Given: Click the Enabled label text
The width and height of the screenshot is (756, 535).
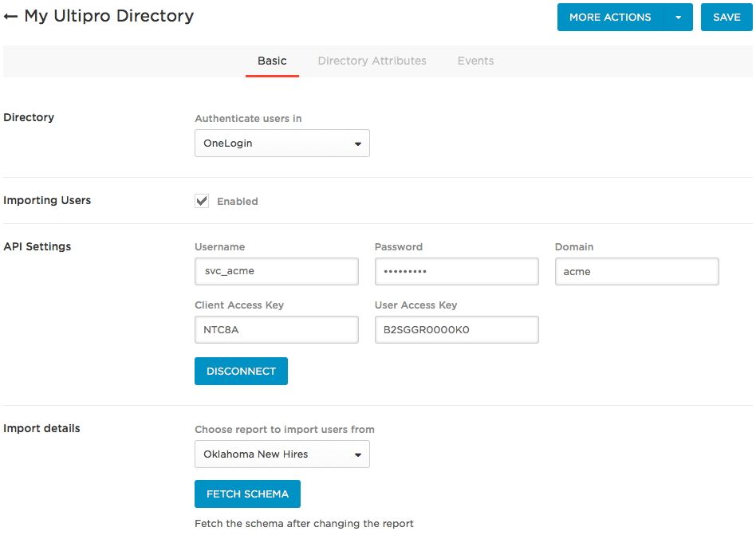Looking at the screenshot, I should [237, 202].
